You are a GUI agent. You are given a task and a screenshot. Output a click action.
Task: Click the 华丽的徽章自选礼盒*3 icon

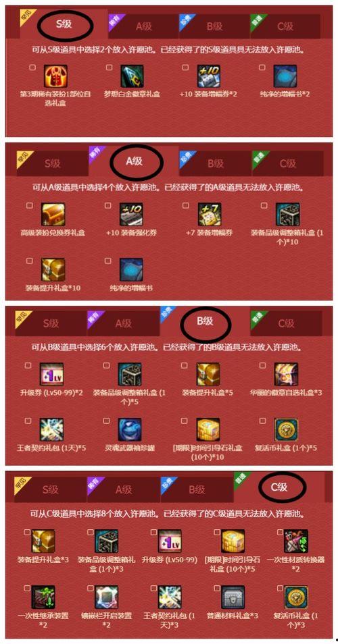(x=286, y=374)
